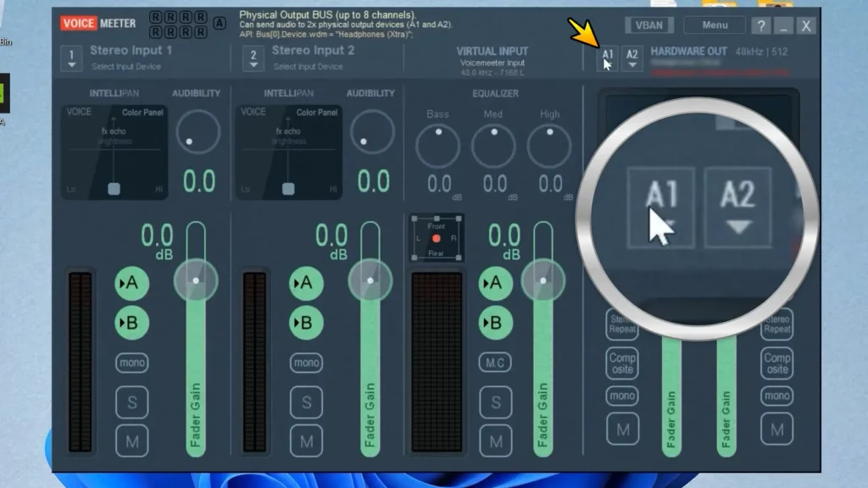Click Virtual Input level meter
The height and width of the screenshot is (488, 868).
[x=437, y=362]
